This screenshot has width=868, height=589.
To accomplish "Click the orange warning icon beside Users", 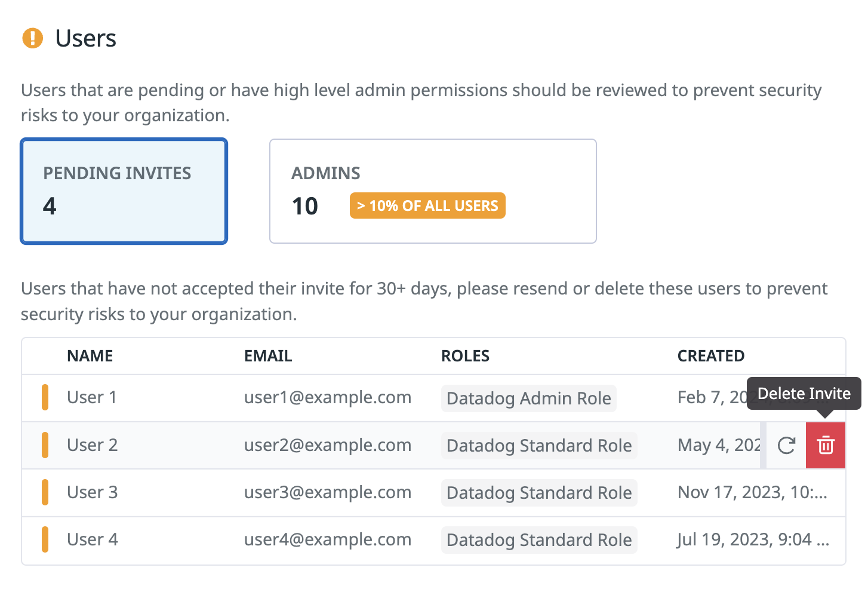I will [x=32, y=38].
